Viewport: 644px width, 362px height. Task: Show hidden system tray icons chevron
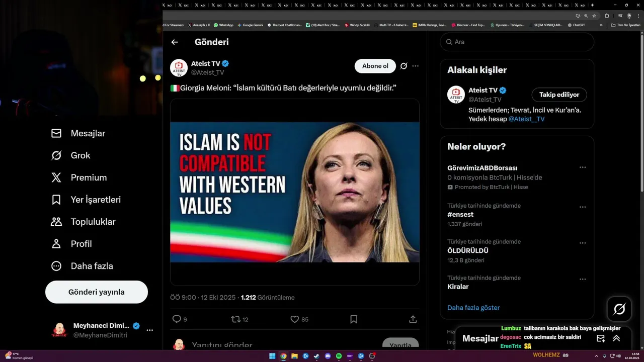596,356
